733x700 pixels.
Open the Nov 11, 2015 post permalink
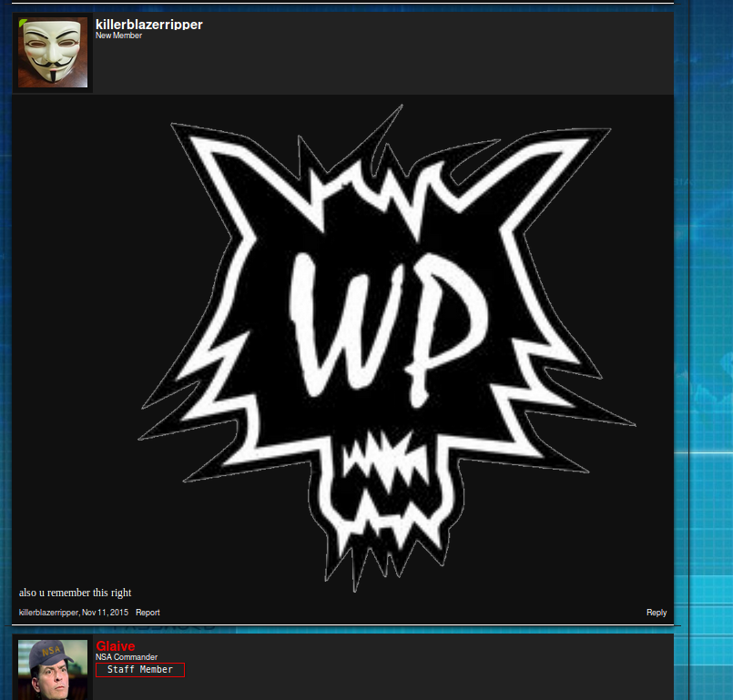[106, 612]
